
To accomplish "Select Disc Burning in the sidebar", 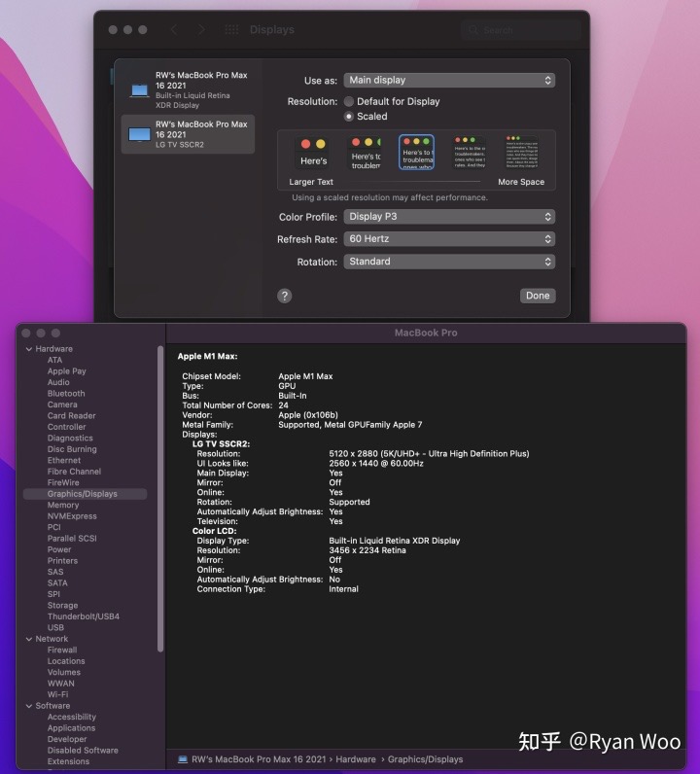I will click(x=72, y=449).
